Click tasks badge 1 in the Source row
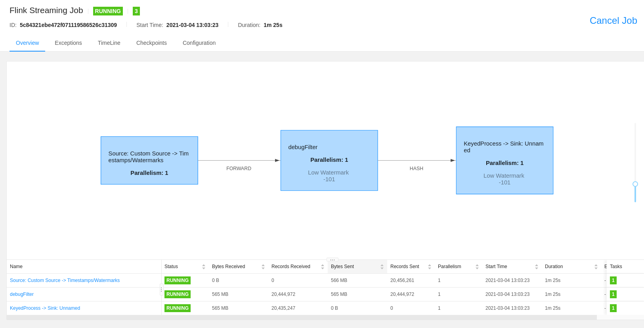The height and width of the screenshot is (328, 644). click(x=613, y=280)
